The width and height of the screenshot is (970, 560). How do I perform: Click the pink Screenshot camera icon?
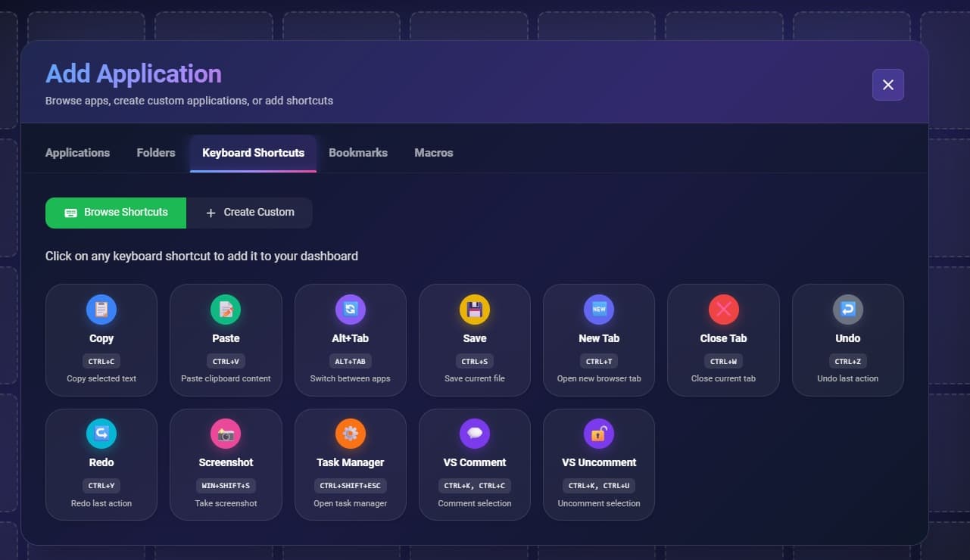coord(226,434)
